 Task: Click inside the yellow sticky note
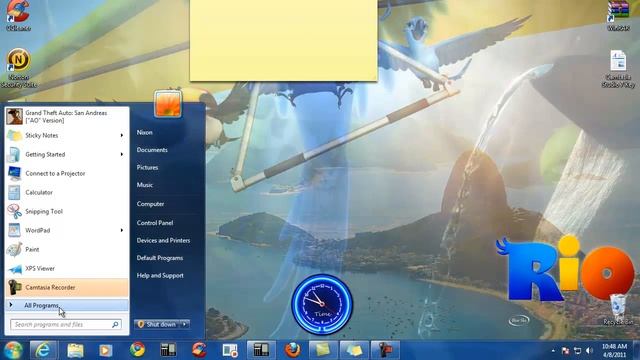pyautogui.click(x=284, y=40)
